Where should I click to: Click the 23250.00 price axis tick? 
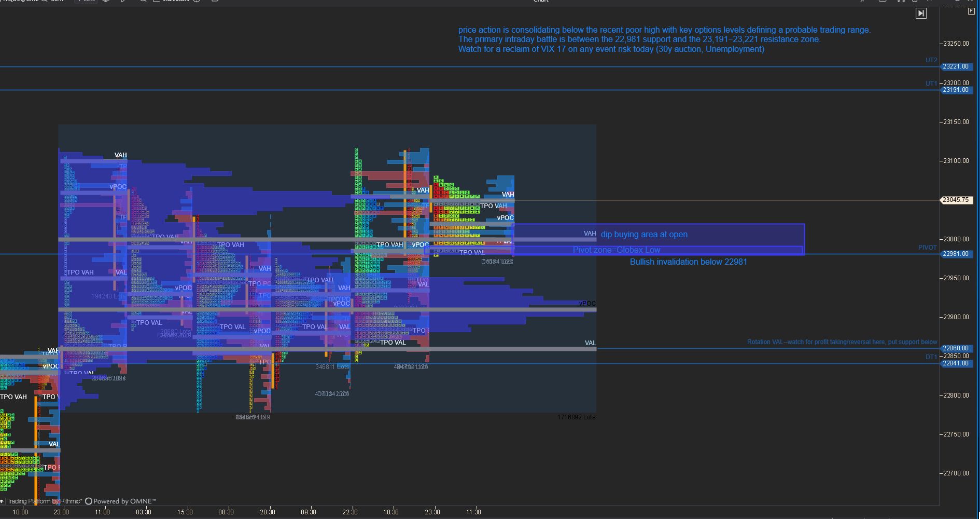956,44
